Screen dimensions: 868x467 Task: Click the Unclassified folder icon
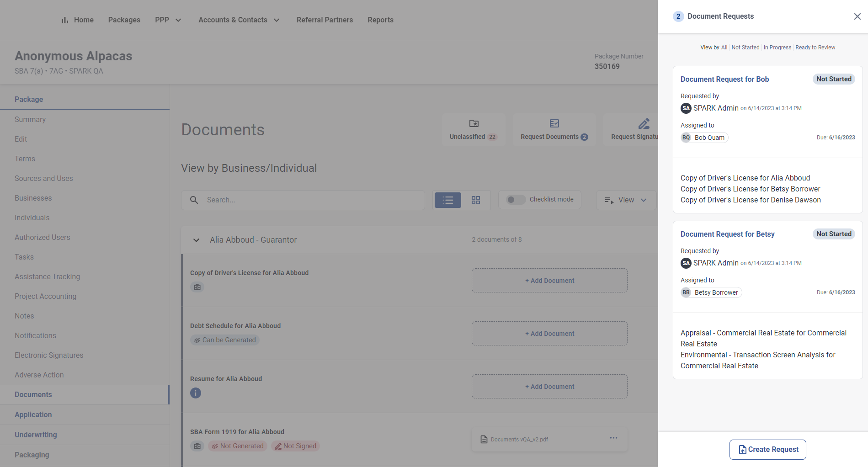pyautogui.click(x=474, y=124)
